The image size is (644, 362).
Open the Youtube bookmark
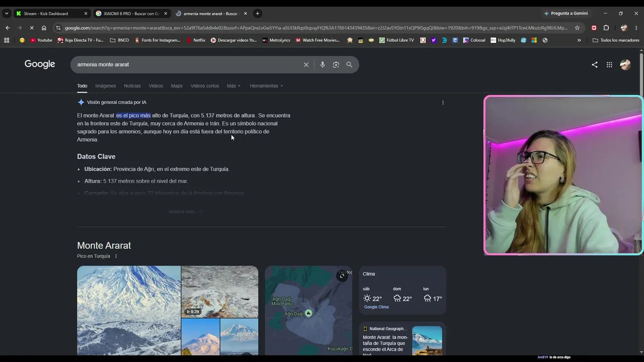coord(41,40)
